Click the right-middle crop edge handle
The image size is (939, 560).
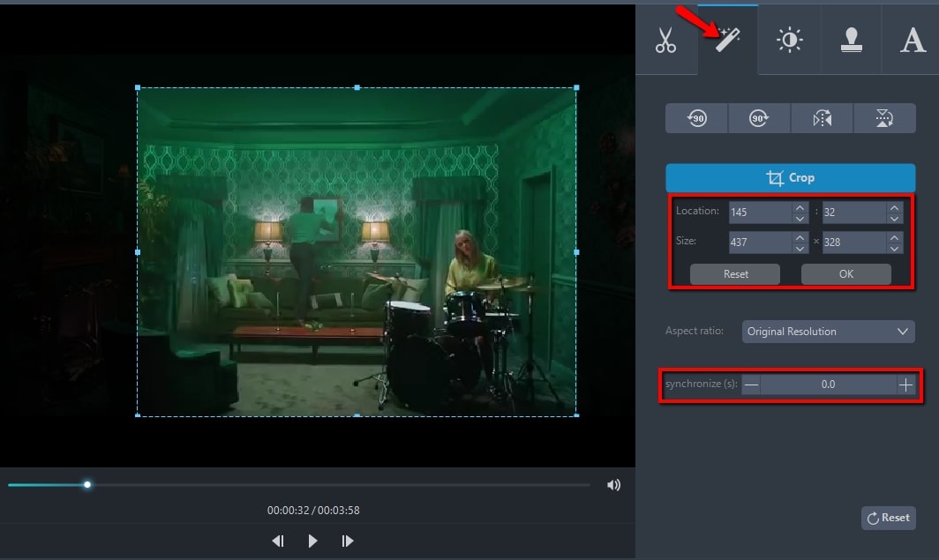(576, 252)
